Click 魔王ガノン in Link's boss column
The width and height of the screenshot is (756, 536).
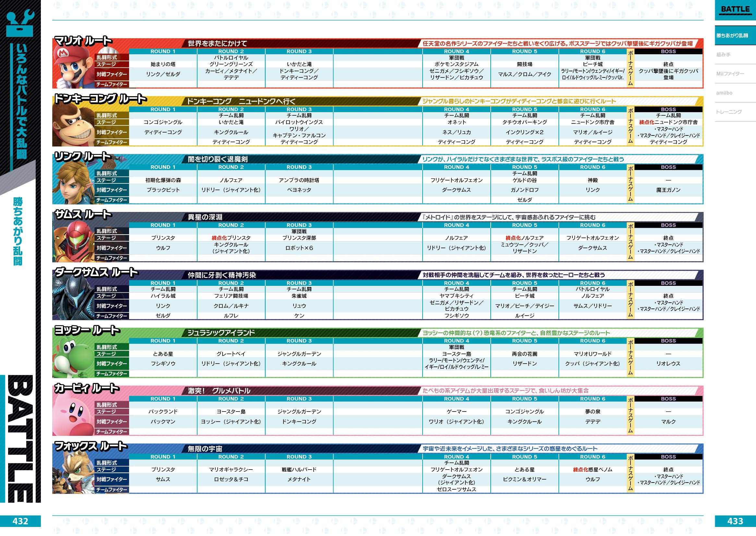[668, 190]
